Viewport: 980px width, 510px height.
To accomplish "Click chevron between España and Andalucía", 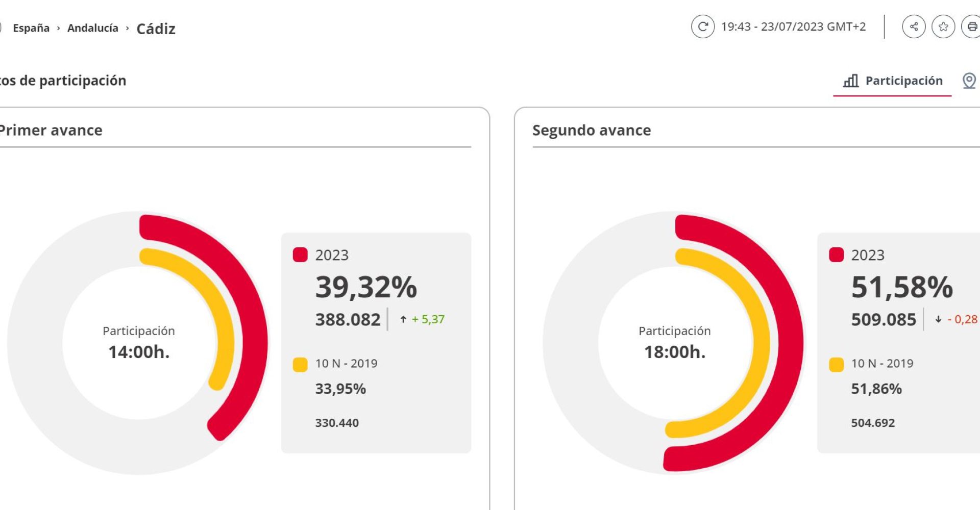I will 58,28.
